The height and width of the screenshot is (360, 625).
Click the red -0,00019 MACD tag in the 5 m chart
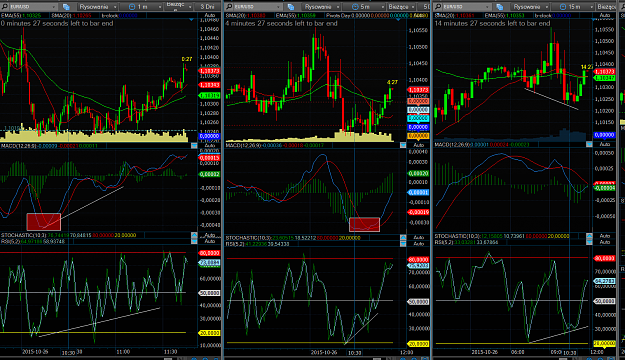[418, 212]
